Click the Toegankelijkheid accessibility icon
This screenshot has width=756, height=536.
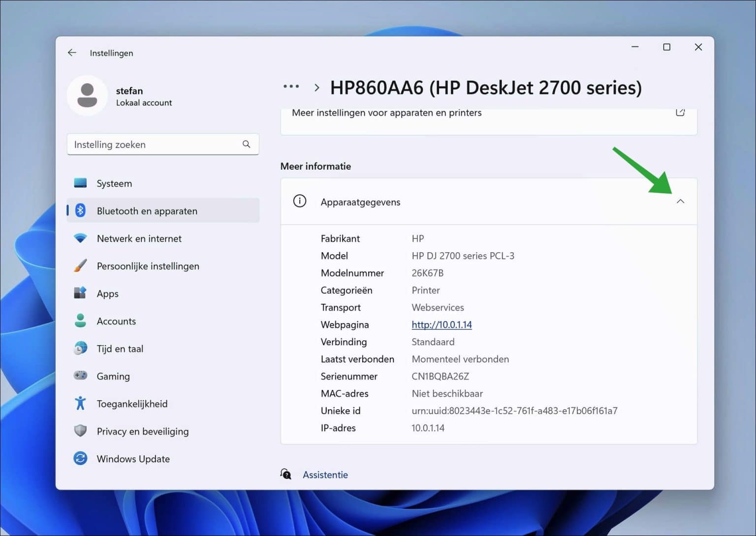80,403
